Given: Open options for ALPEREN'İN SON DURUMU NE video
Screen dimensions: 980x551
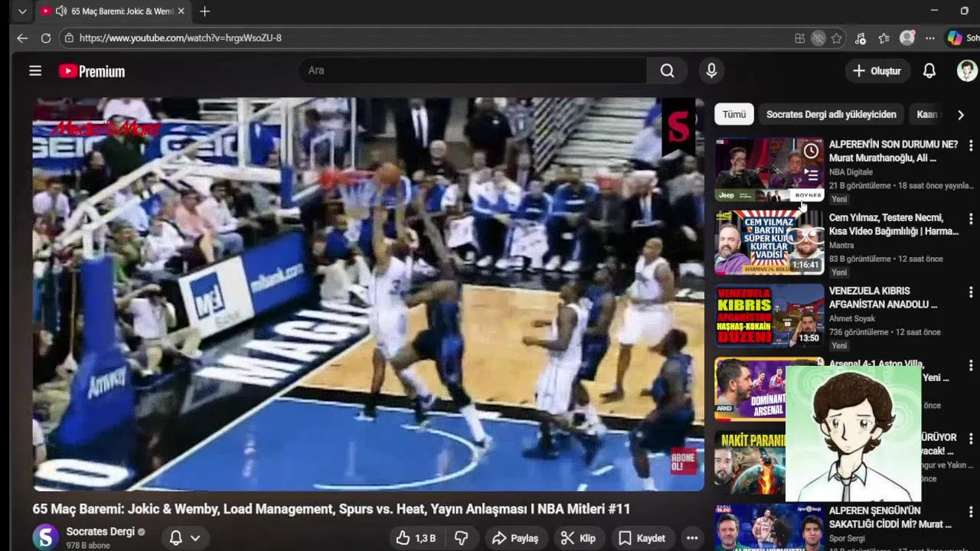Looking at the screenshot, I should [x=971, y=145].
